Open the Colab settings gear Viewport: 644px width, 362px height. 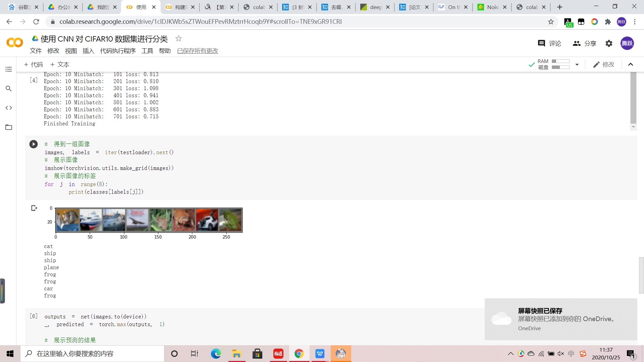coord(609,44)
